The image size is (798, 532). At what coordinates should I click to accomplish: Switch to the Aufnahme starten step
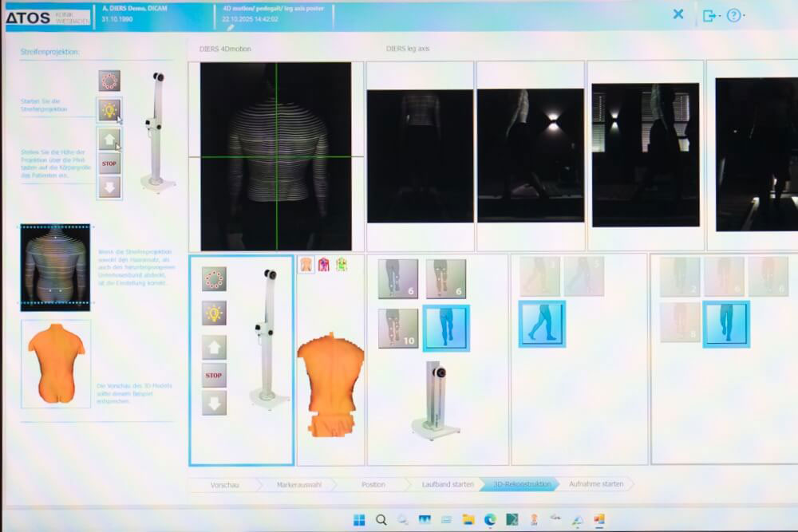click(596, 484)
